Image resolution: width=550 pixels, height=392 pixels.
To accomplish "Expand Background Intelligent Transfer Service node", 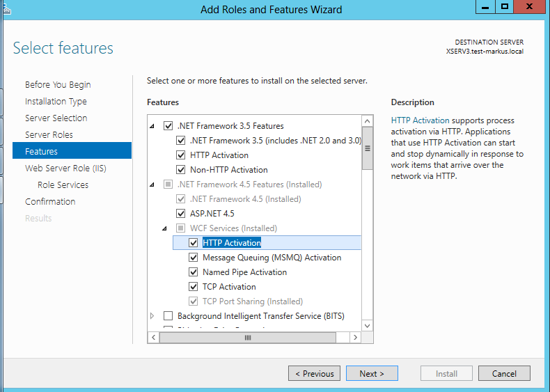I will (x=152, y=316).
